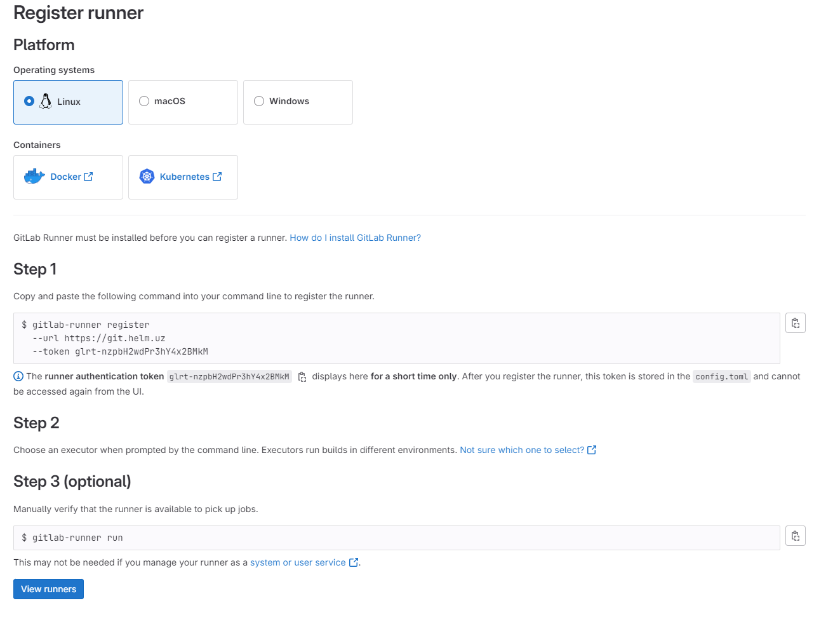Click external icon after user service link

[354, 562]
